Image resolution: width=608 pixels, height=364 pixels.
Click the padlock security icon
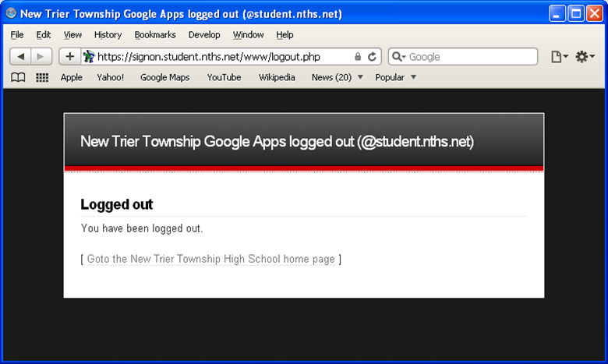[358, 57]
